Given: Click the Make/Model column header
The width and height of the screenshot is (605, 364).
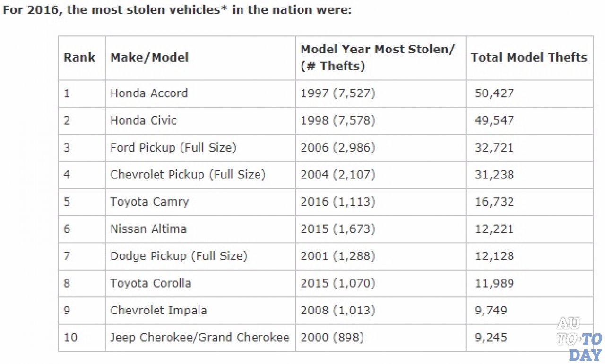Looking at the screenshot, I should [x=149, y=58].
